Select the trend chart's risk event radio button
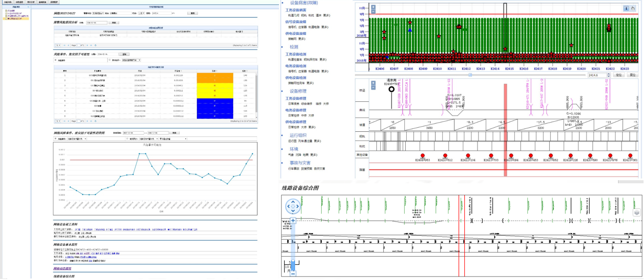644x280 pixels. click(x=55, y=138)
